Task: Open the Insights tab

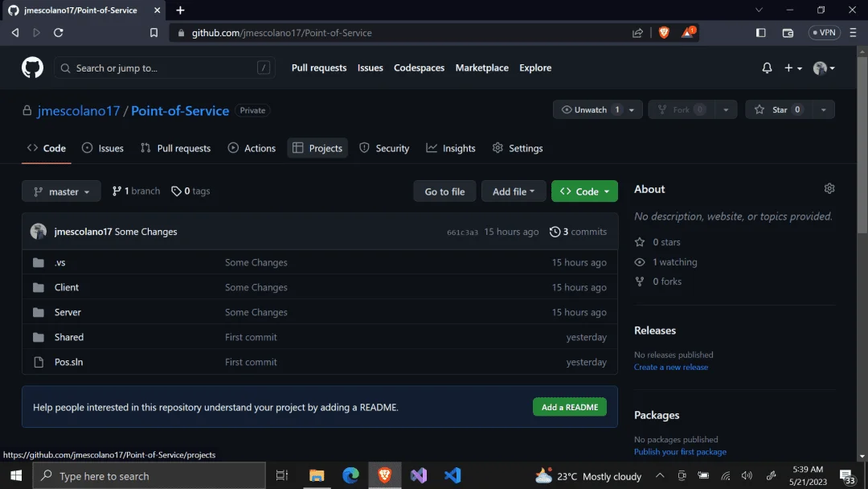Action: (x=451, y=148)
